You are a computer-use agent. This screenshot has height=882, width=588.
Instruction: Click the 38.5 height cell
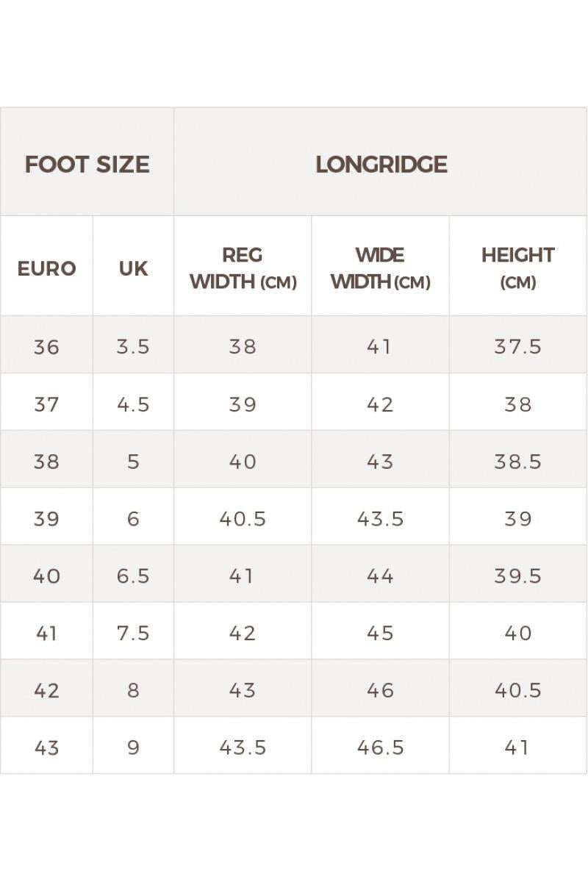coord(517,461)
